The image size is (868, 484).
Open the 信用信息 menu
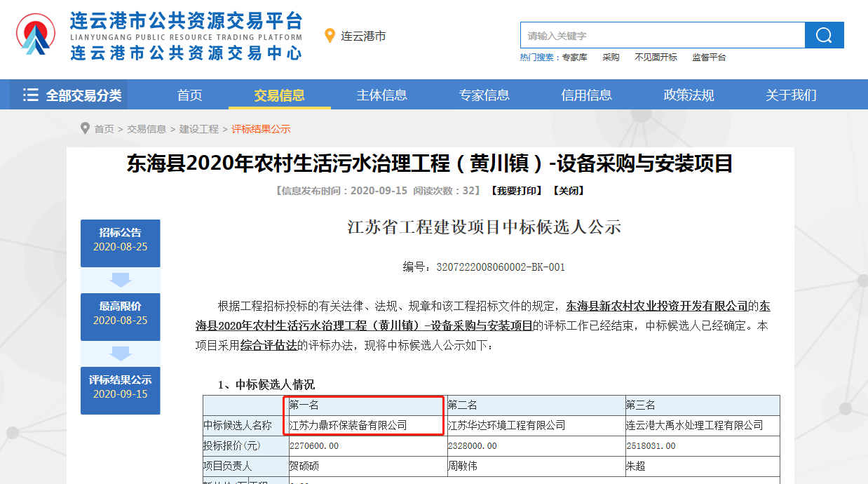pos(586,93)
